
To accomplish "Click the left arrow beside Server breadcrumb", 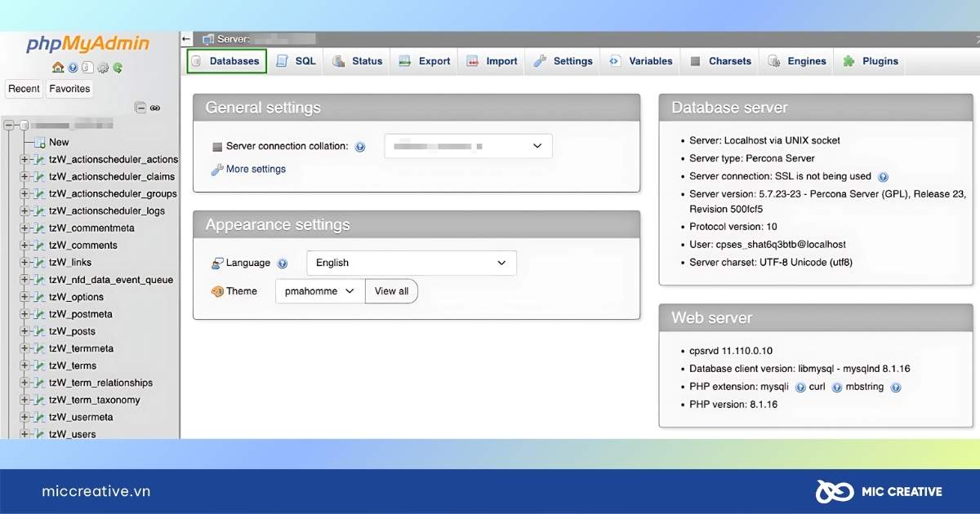I will point(187,38).
